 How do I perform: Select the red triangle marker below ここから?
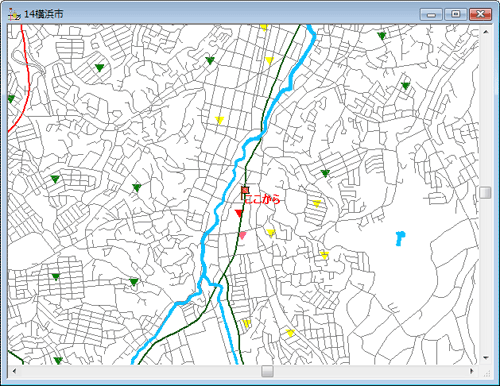(x=239, y=213)
